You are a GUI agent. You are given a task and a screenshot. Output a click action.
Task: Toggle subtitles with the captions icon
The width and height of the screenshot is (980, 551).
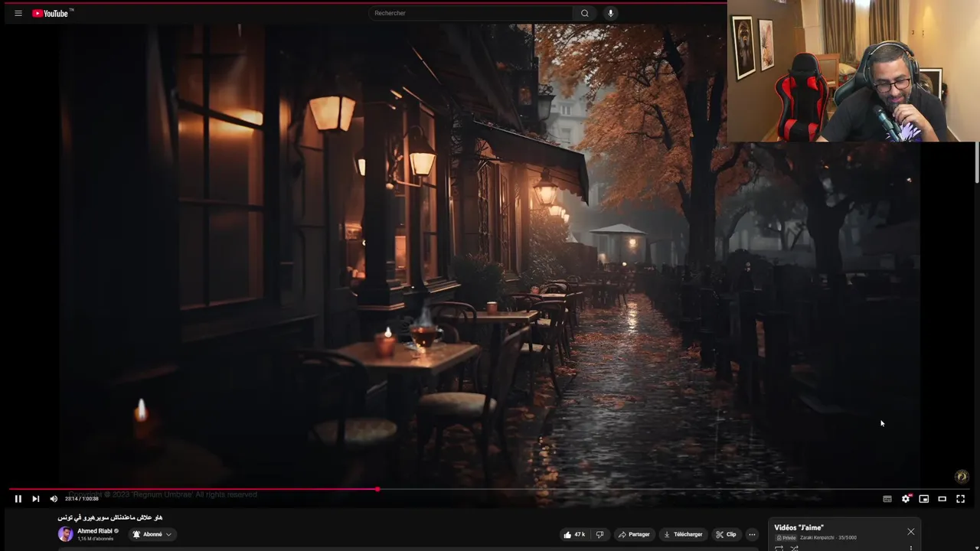[x=887, y=499]
